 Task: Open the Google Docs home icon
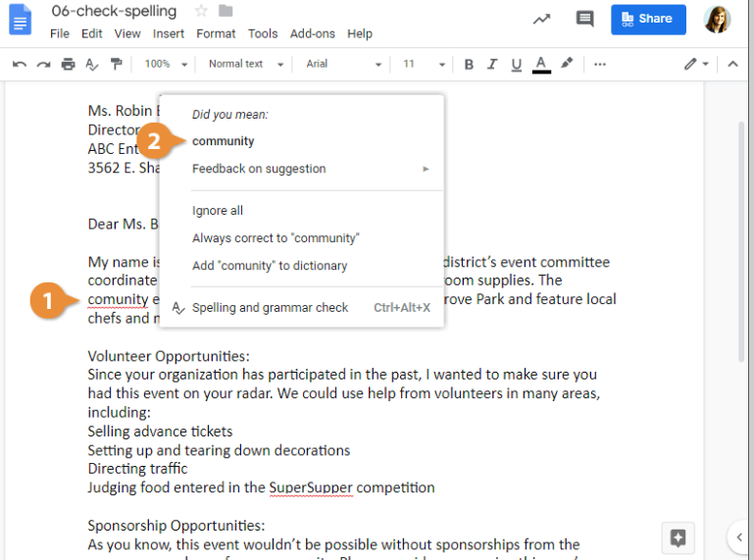tap(20, 20)
